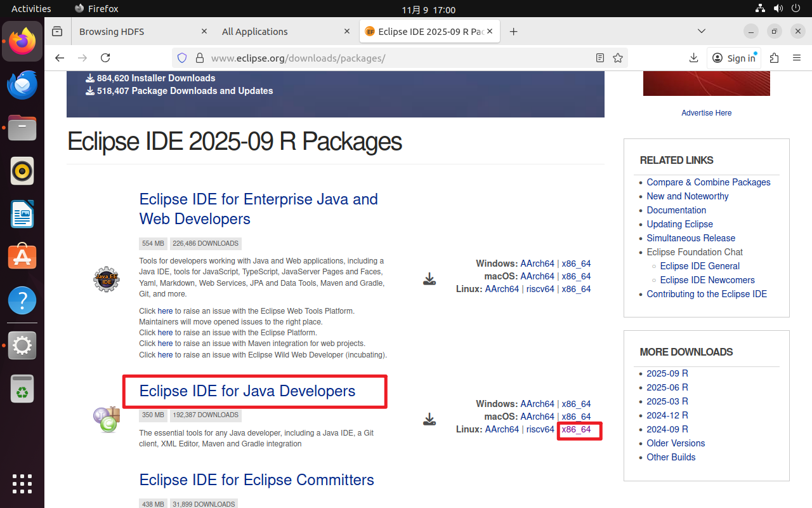Open the Activities overview

(x=31, y=8)
